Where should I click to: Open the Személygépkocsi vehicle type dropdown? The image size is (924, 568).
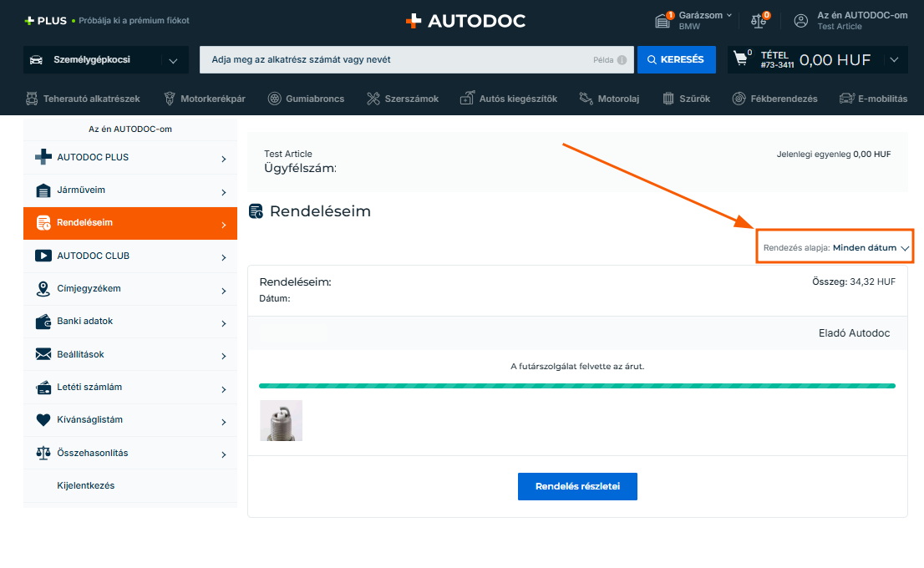tap(106, 60)
